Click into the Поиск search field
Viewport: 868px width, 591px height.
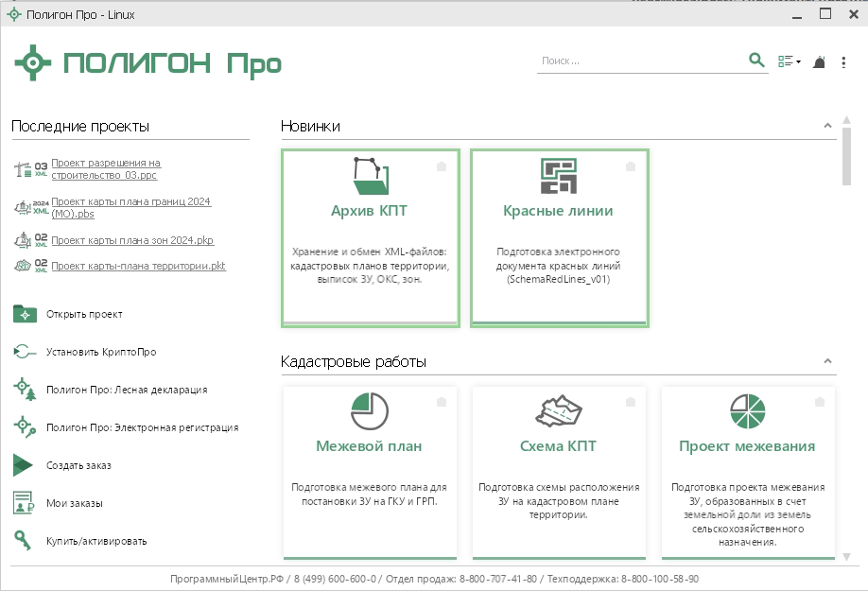[639, 61]
